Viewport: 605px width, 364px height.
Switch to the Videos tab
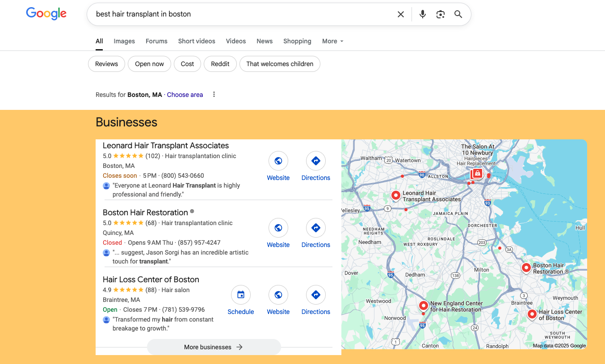[236, 41]
